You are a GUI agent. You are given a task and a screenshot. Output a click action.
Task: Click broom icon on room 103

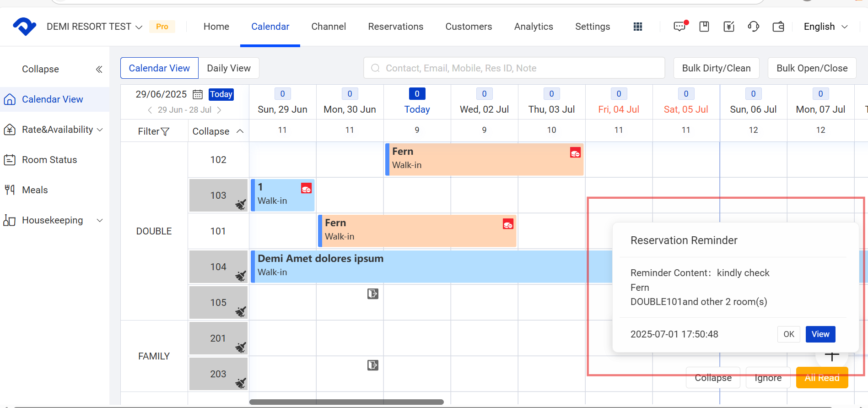(x=241, y=204)
